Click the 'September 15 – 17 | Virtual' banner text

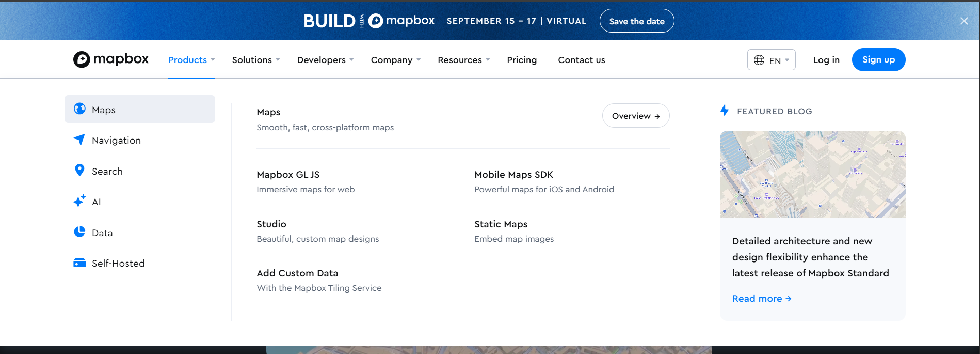516,21
